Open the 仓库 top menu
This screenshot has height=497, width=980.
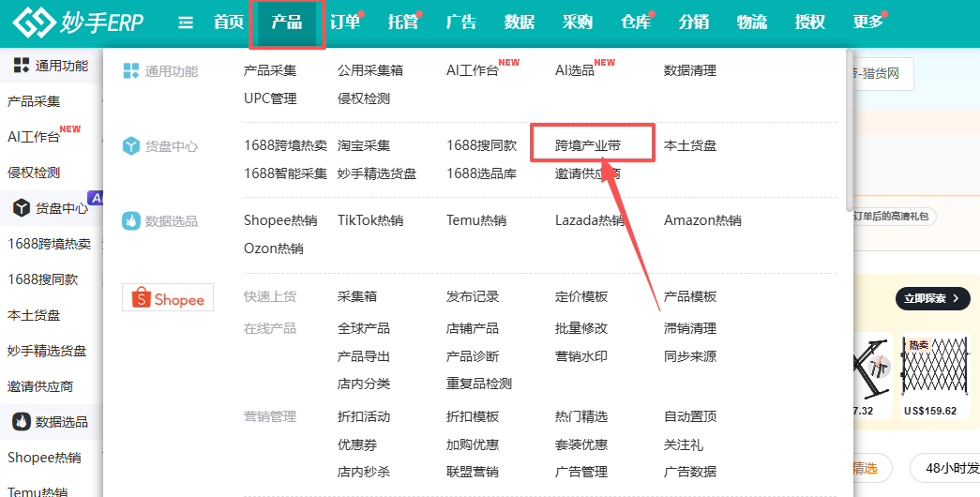tap(636, 22)
